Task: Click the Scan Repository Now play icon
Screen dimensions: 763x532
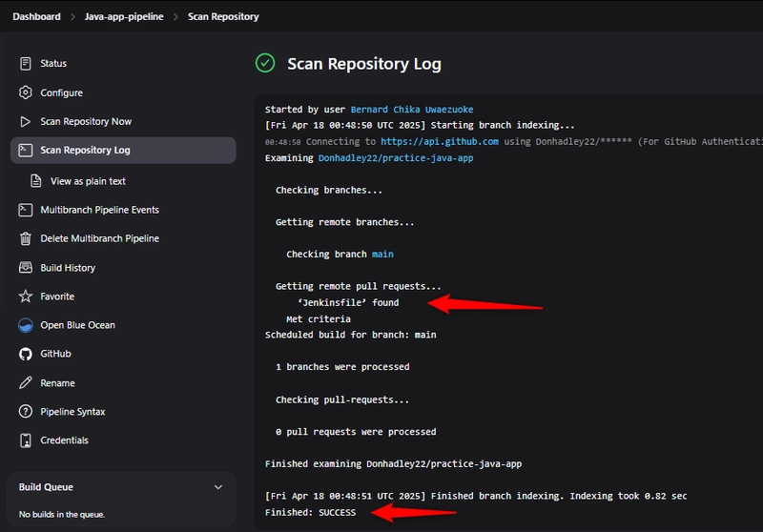Action: 26,122
